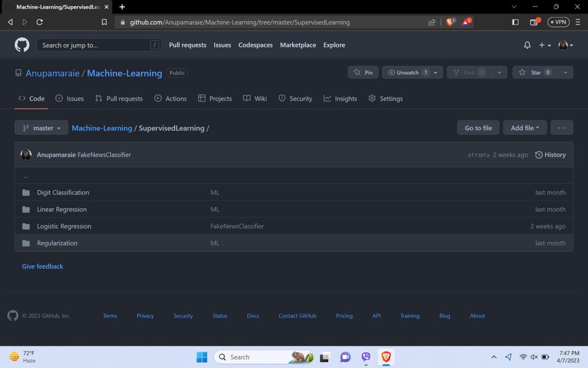
Task: Open Explore in top navigation
Action: click(x=334, y=45)
